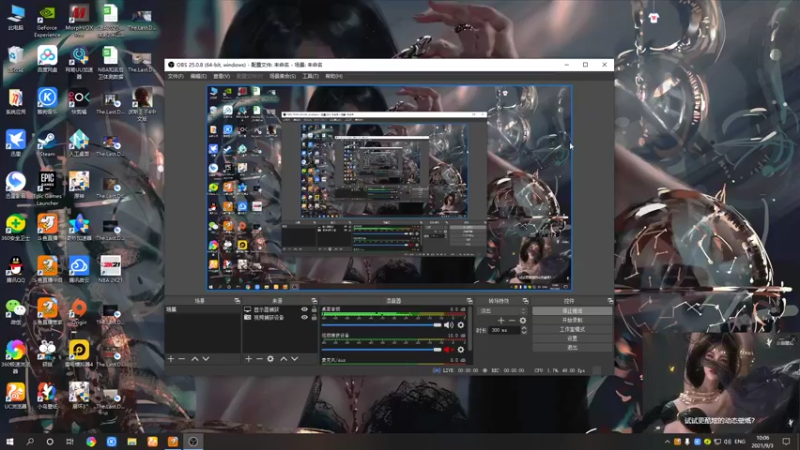800x450 pixels.
Task: Select the video capture device source row
Action: click(x=280, y=317)
